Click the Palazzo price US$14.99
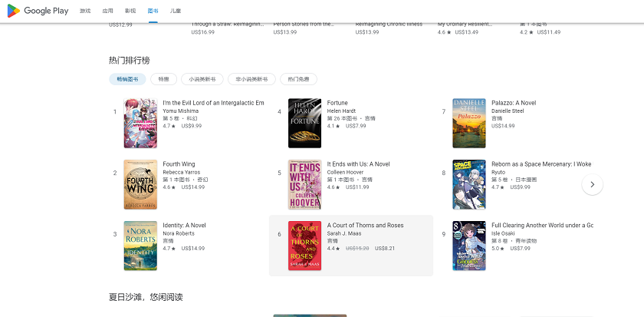This screenshot has width=644, height=317. click(x=503, y=126)
